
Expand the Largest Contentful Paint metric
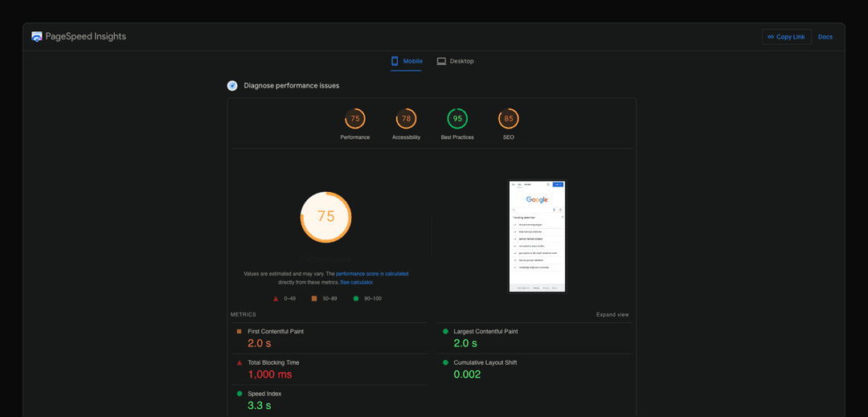click(485, 332)
